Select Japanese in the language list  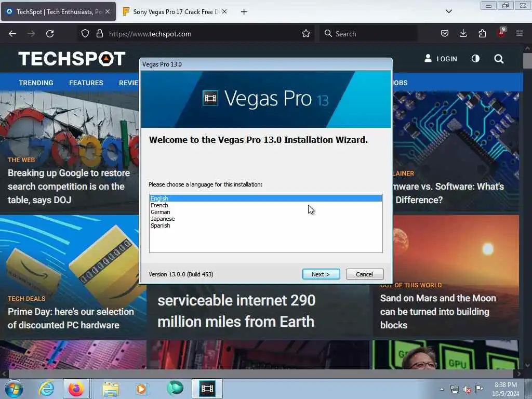(265, 219)
